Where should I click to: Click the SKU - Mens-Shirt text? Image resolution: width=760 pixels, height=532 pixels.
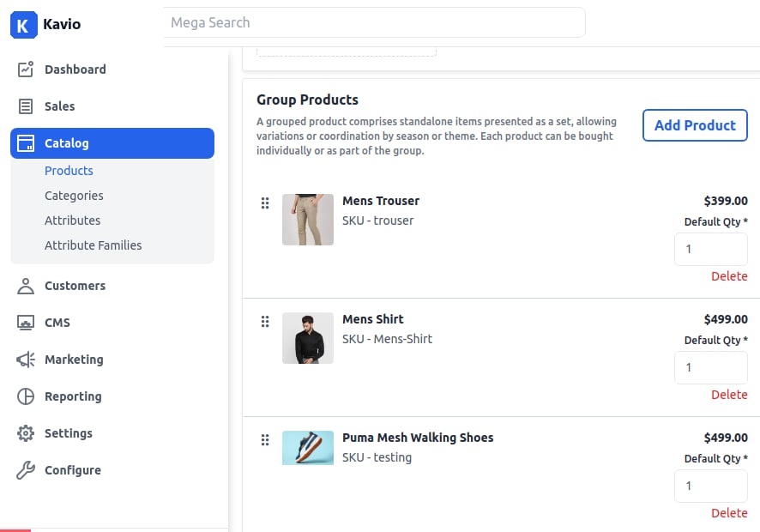[387, 338]
